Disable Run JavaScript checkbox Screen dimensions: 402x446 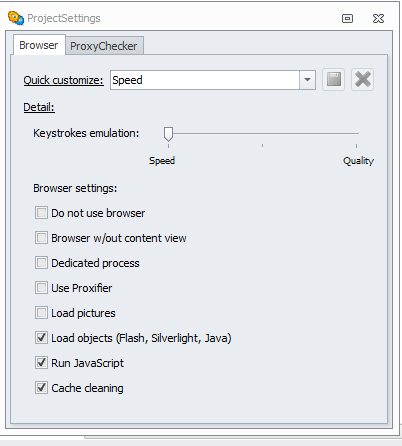tap(41, 363)
